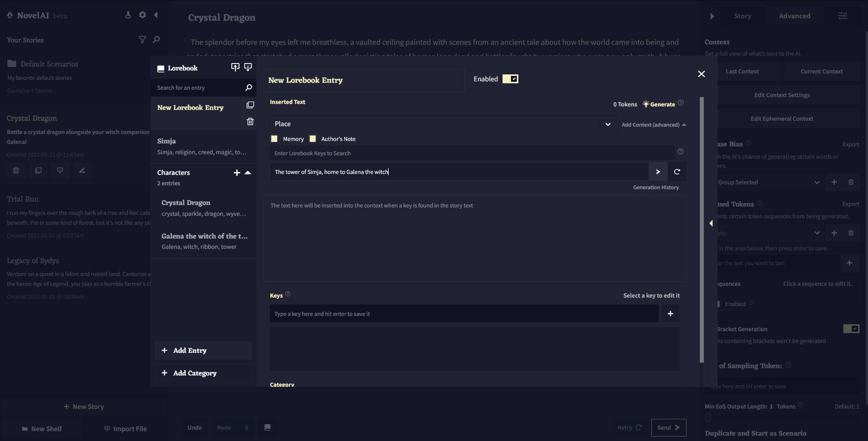Open the Default Scenarios shelf
868x441 pixels.
point(49,64)
